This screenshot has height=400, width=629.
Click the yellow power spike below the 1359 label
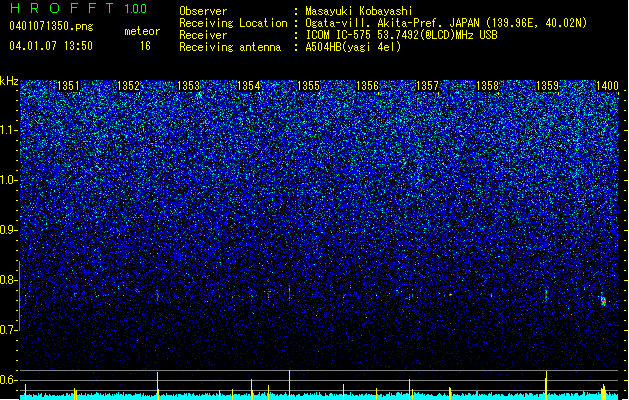[x=546, y=385]
